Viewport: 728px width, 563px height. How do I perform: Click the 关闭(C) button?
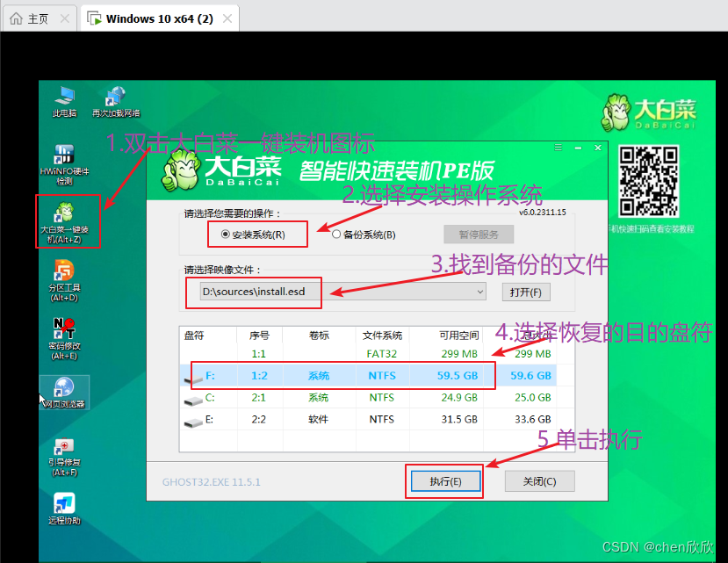coord(539,481)
